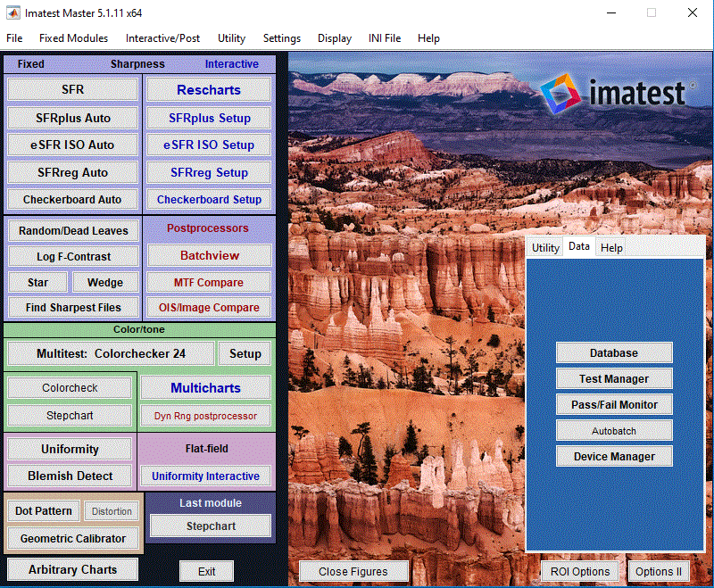Open the Fixed Modules menu
This screenshot has height=588, width=714.
(x=73, y=38)
